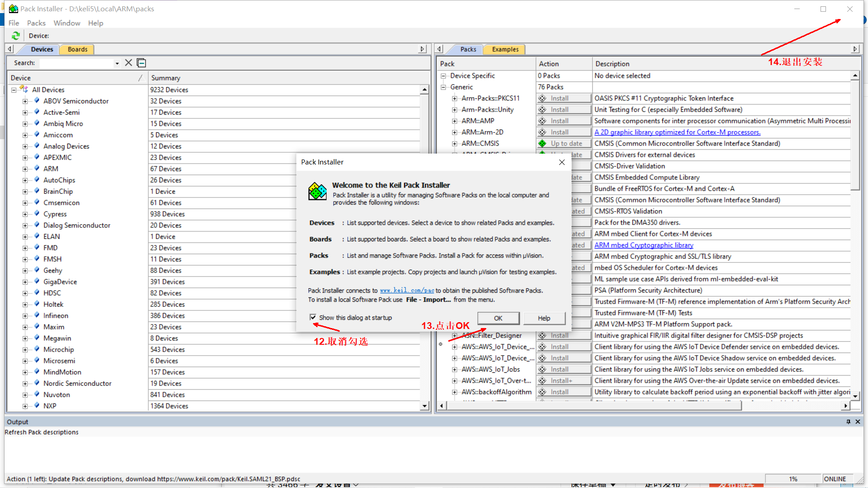Click OK in the welcome dialog

(x=498, y=318)
